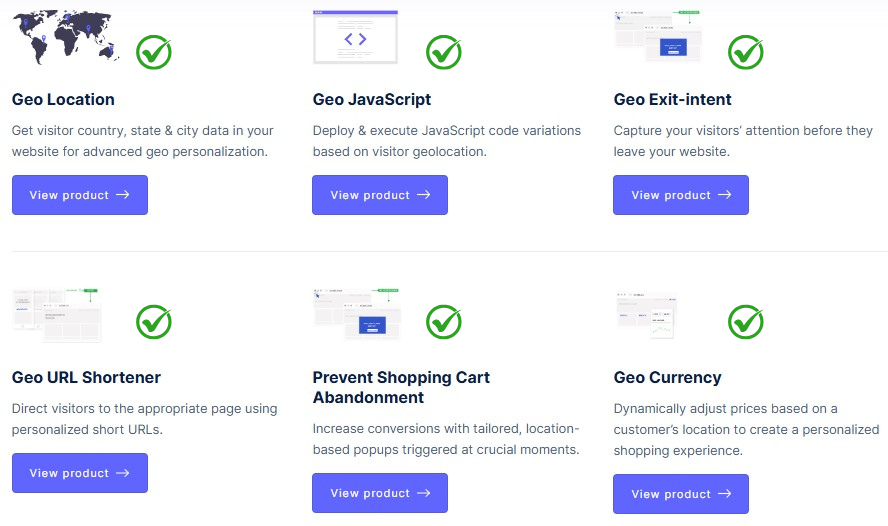This screenshot has width=888, height=526.
Task: Click green checkmark beside Geo Location map
Action: tap(154, 52)
